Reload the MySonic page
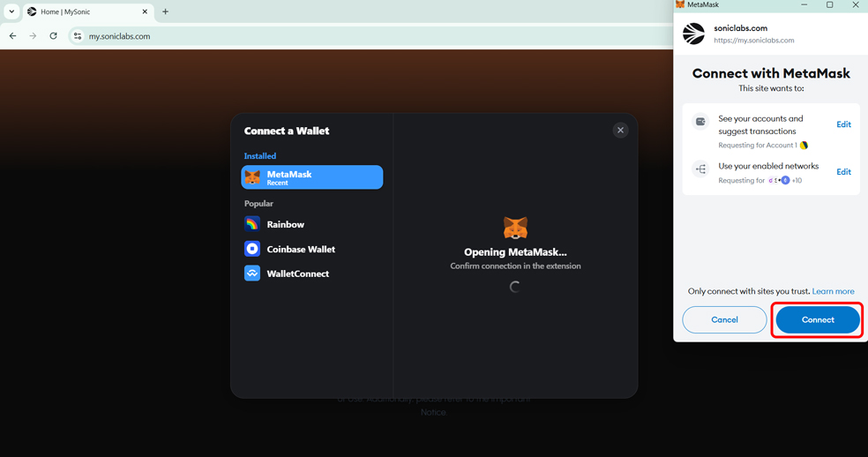This screenshot has height=457, width=868. point(53,36)
